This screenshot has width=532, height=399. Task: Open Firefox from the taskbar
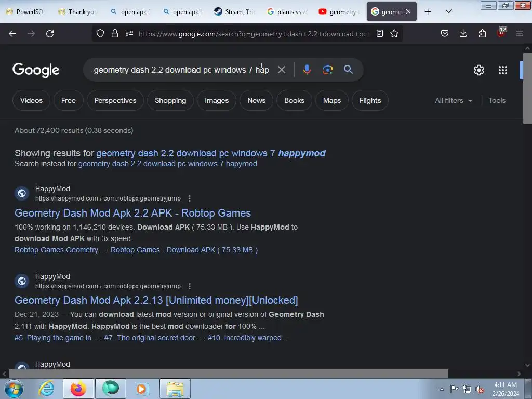point(78,389)
